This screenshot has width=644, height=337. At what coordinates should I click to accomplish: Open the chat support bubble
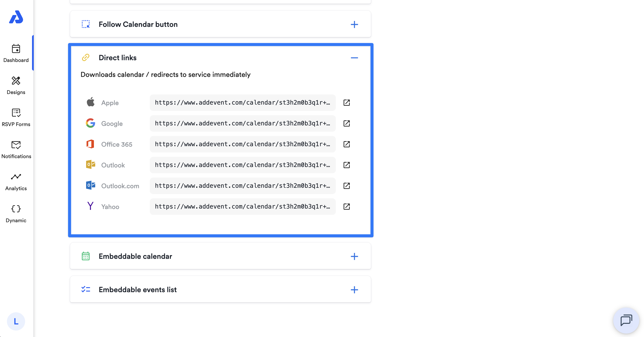pos(626,321)
